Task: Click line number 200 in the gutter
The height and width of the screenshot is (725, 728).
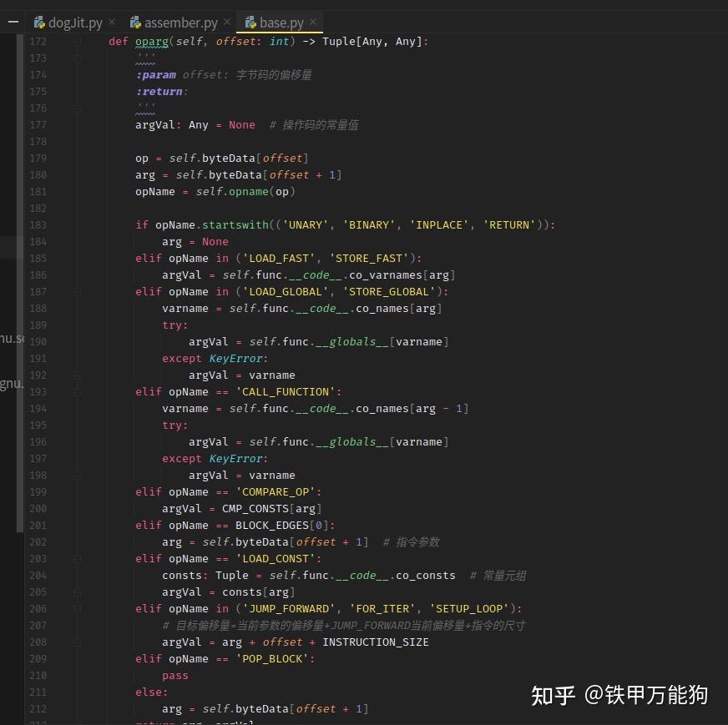Action: pos(38,508)
